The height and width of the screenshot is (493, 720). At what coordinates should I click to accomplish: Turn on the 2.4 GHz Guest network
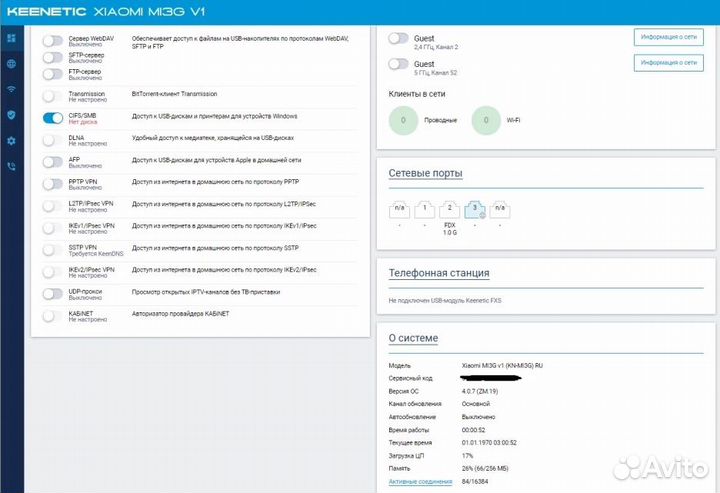(398, 38)
